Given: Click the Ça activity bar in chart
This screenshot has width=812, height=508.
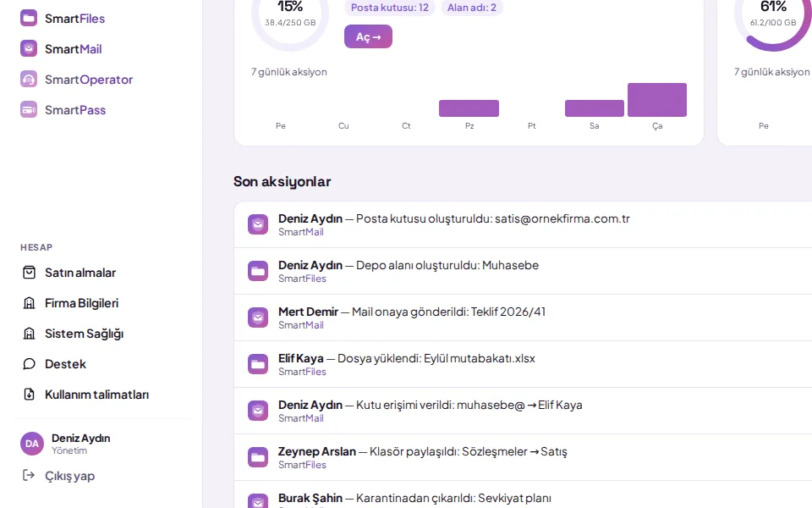Looking at the screenshot, I should tap(657, 100).
